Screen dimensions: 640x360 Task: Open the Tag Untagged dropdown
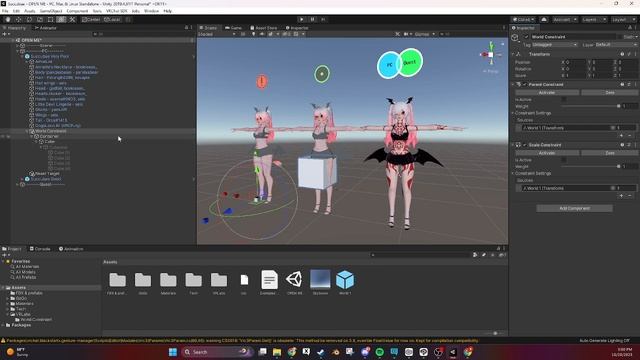(x=555, y=44)
